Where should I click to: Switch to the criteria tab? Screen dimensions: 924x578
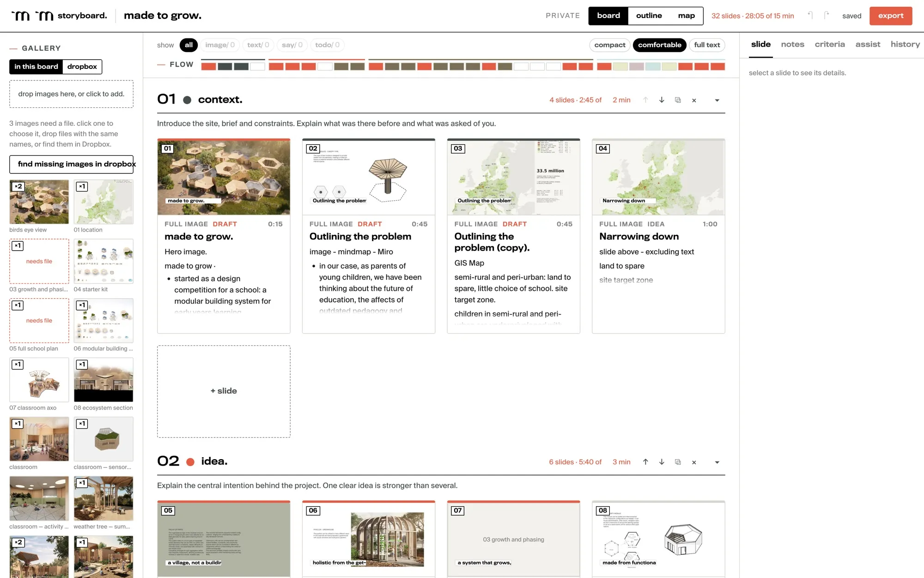click(830, 44)
